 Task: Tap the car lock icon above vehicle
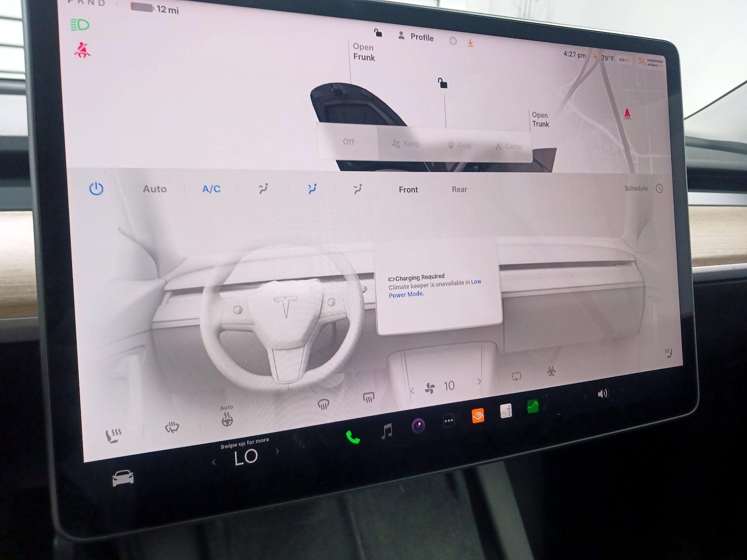tap(443, 83)
